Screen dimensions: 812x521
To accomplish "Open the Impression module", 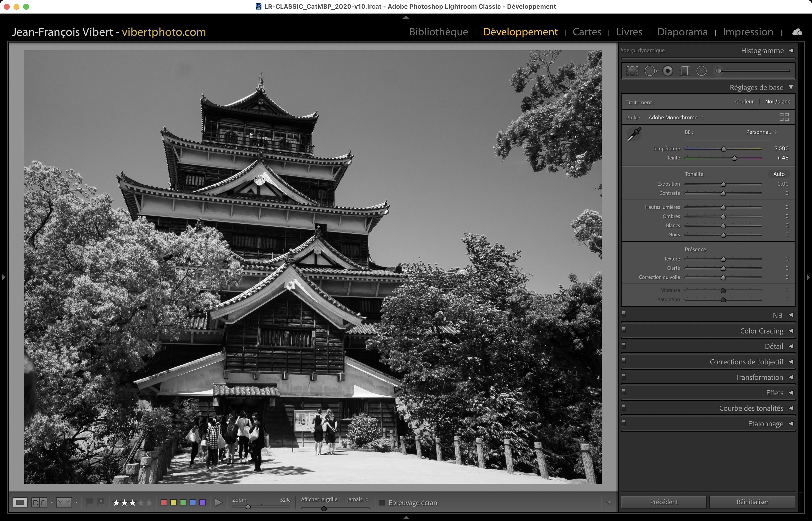I will coord(748,32).
